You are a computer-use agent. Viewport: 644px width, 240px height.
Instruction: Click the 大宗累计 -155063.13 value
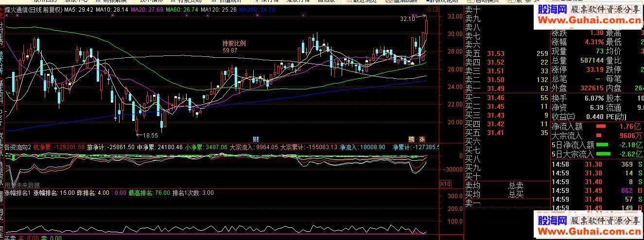pyautogui.click(x=309, y=146)
